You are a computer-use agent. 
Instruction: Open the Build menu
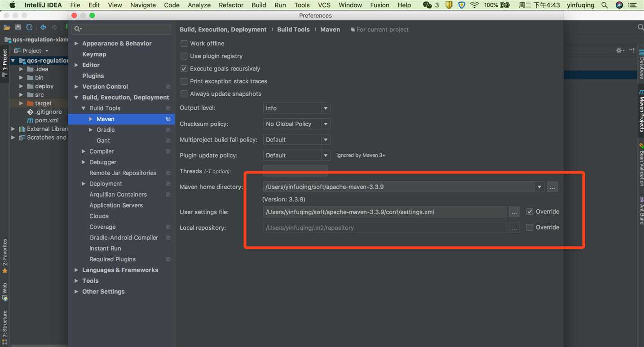pos(259,5)
